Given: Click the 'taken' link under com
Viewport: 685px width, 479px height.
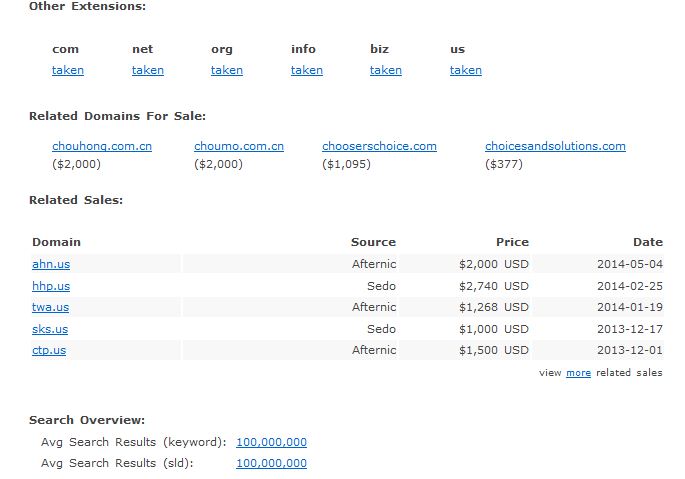Looking at the screenshot, I should 68,70.
